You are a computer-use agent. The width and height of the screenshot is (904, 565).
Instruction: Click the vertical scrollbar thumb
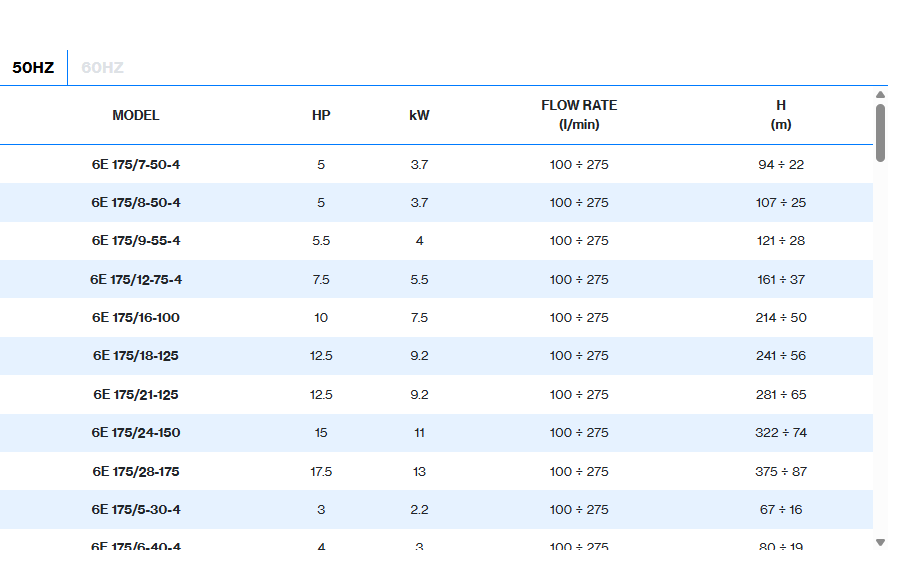880,132
